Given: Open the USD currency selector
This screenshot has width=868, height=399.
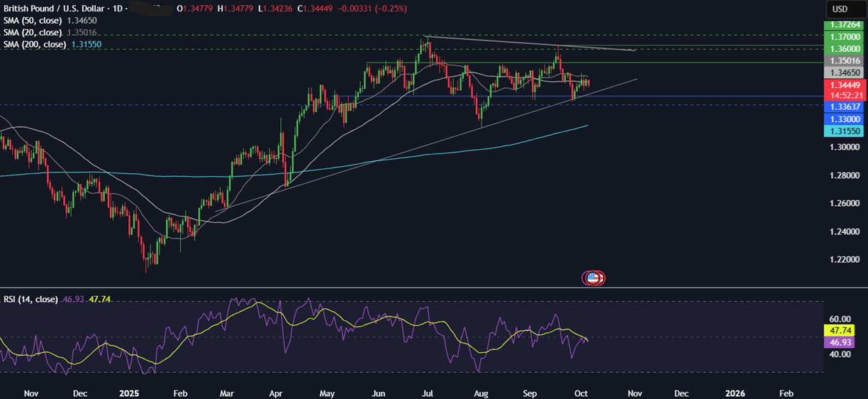Looking at the screenshot, I should 840,9.
